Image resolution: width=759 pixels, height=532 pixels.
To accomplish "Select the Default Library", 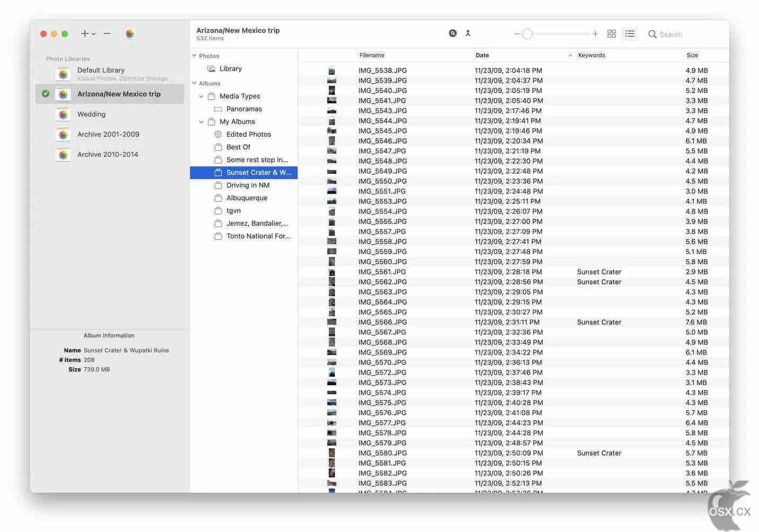I will pos(110,74).
